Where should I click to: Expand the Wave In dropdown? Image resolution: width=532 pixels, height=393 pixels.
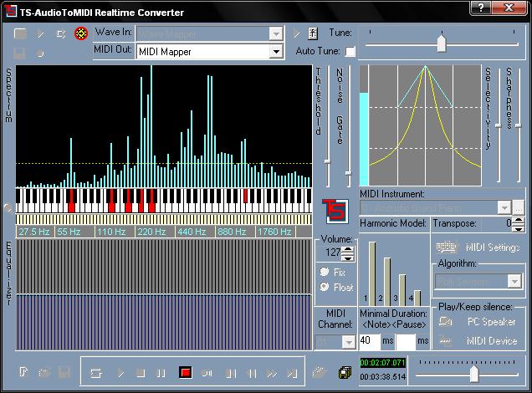point(276,33)
